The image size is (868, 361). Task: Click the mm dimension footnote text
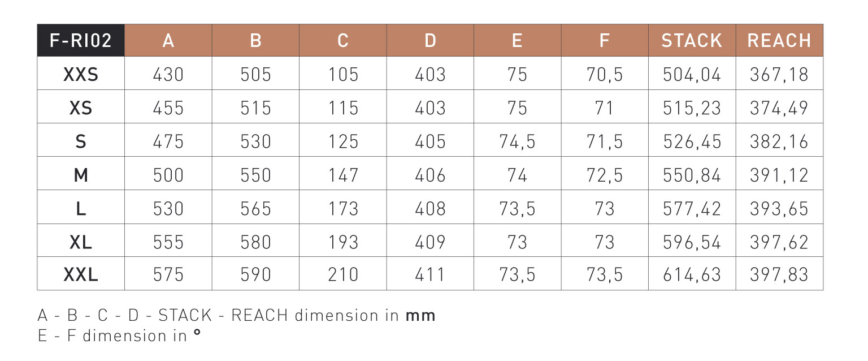pyautogui.click(x=236, y=315)
